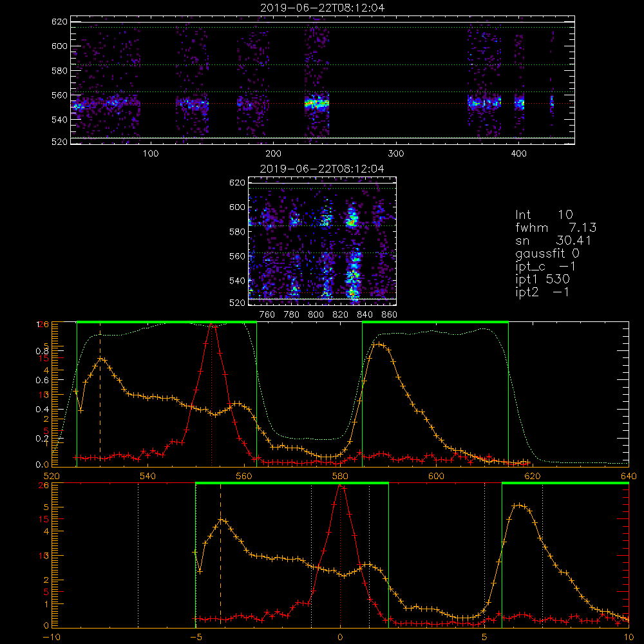The width and height of the screenshot is (644, 644).
Task: Select the 'fwhm 7.13' value
Action: point(556,227)
